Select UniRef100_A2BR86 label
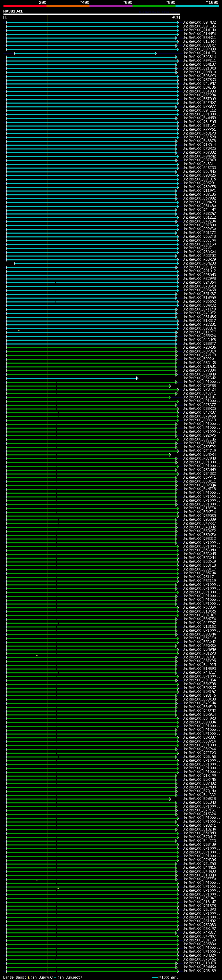 point(199,348)
